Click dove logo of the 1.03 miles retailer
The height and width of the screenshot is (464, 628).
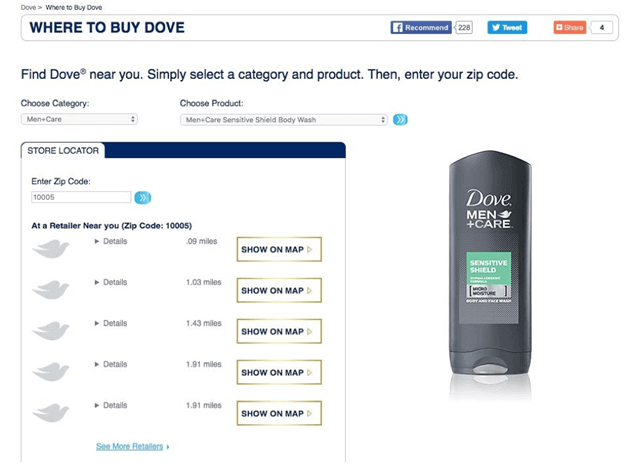[x=51, y=290]
